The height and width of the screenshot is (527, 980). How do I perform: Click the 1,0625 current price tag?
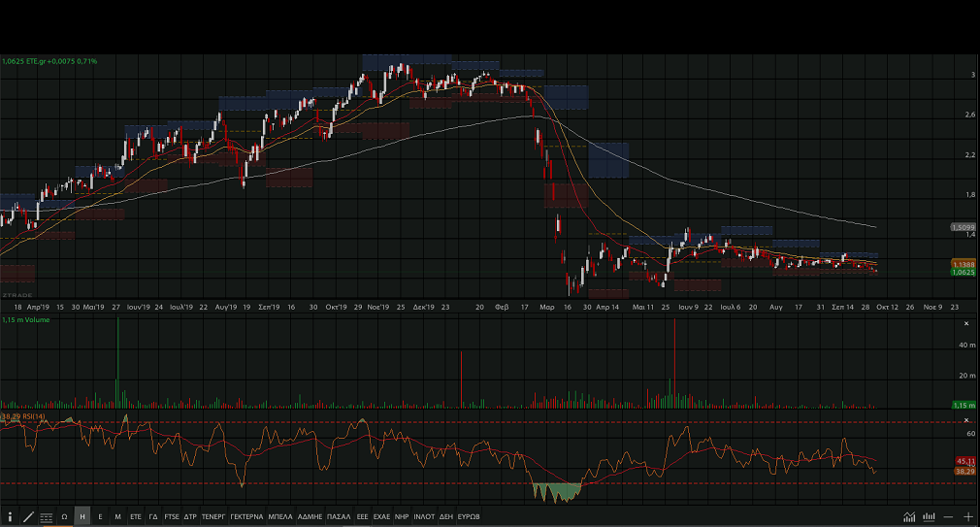tap(963, 273)
